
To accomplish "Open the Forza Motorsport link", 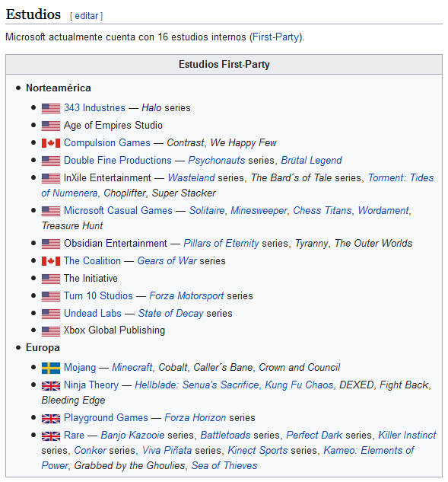I will point(186,295).
